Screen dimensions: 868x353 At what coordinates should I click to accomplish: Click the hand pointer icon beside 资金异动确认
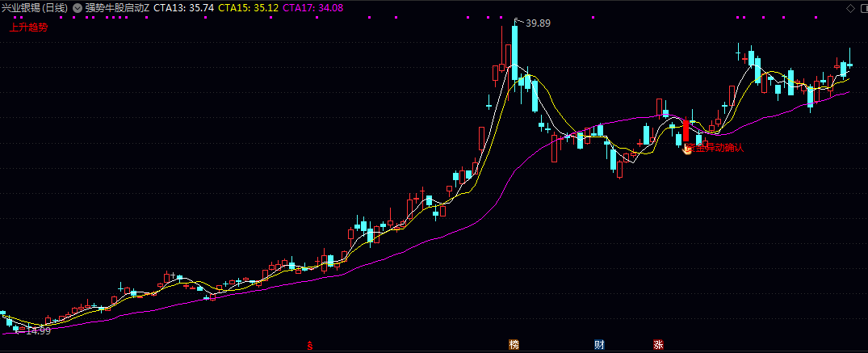tap(687, 149)
